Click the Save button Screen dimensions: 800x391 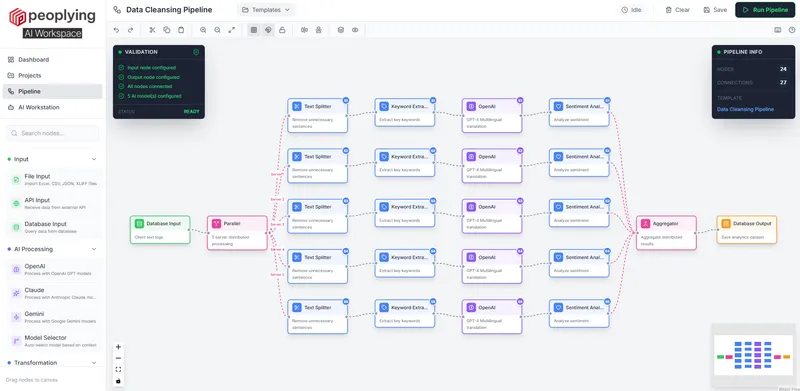(x=715, y=10)
